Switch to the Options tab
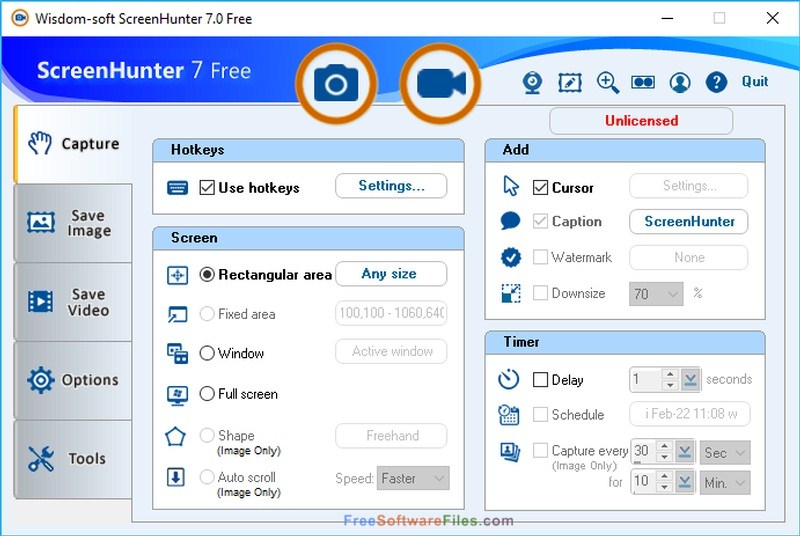The height and width of the screenshot is (536, 800). (x=73, y=380)
